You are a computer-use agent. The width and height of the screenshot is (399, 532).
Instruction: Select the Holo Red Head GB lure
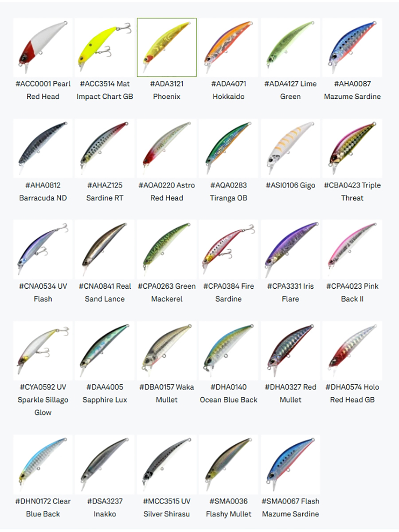click(352, 351)
